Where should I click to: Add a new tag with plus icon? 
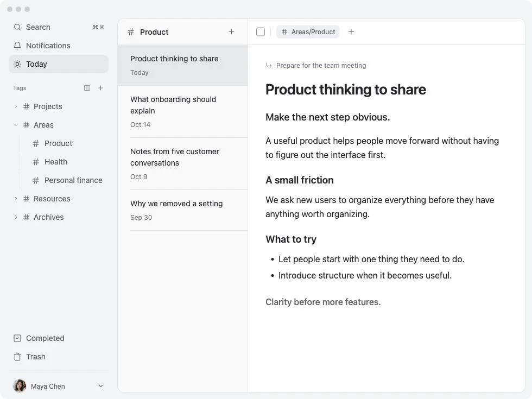coord(101,88)
